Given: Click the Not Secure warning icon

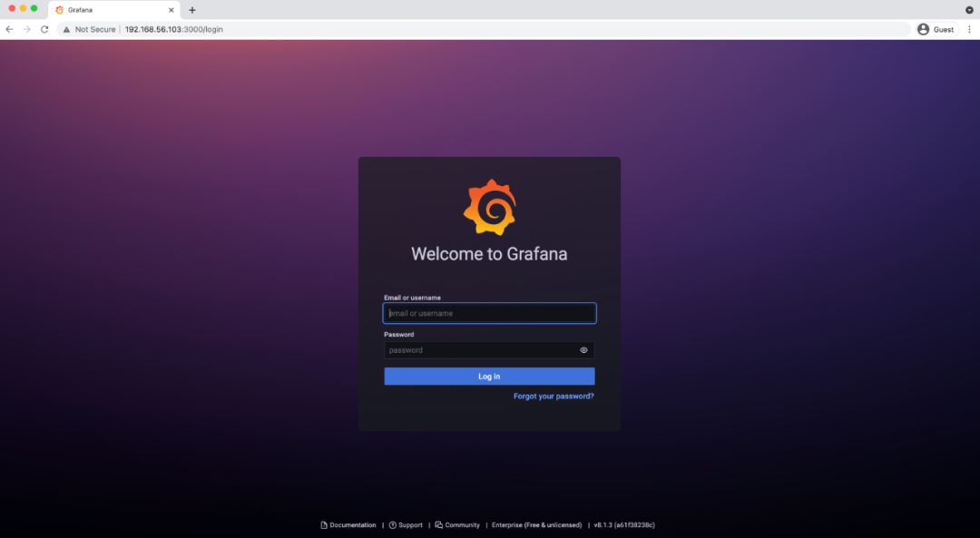Looking at the screenshot, I should 66,29.
